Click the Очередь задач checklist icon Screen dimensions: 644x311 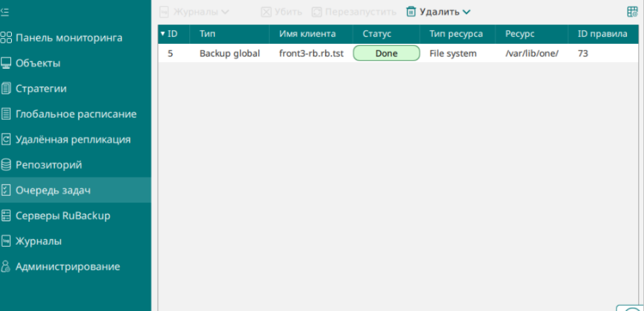click(x=6, y=190)
